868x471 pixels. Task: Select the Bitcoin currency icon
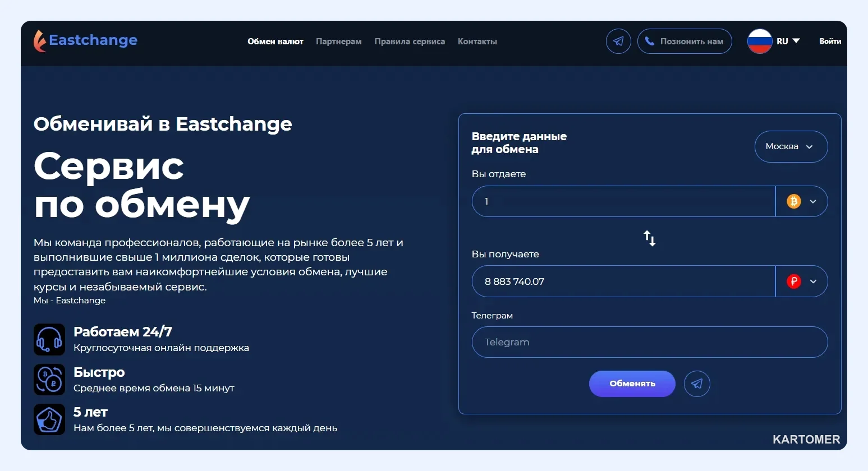794,201
